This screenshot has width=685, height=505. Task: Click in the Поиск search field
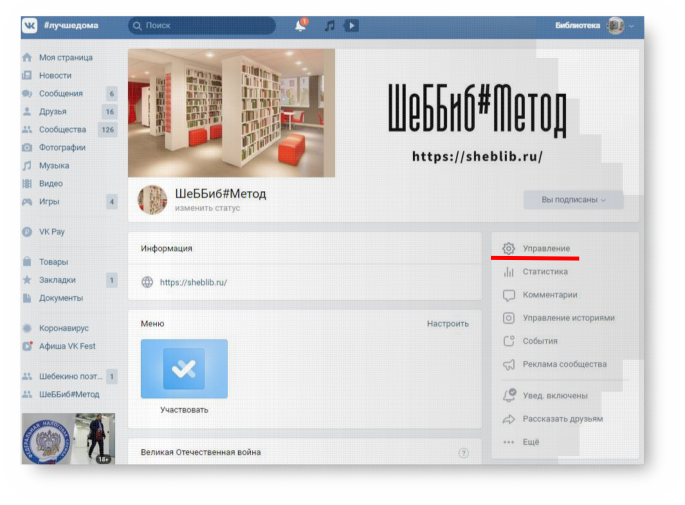tap(202, 26)
